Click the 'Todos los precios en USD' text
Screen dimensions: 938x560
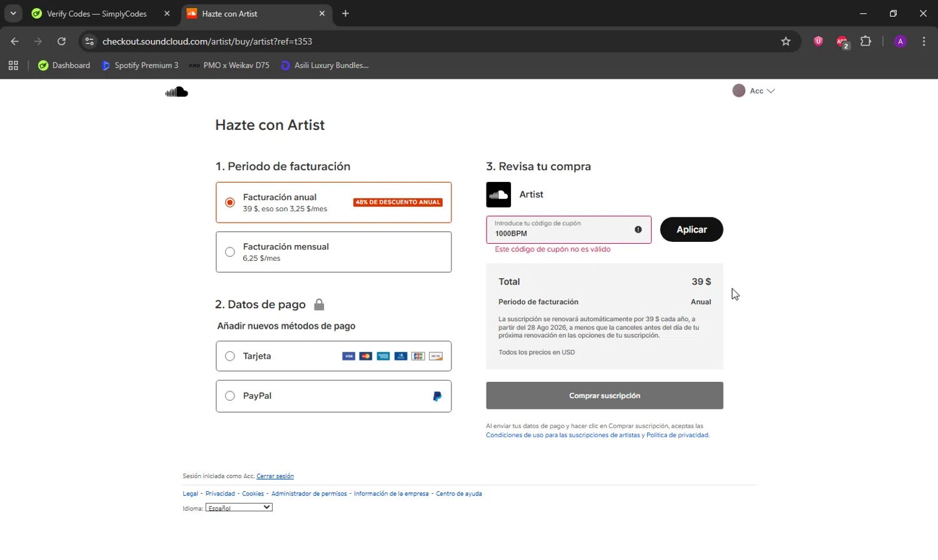click(537, 352)
